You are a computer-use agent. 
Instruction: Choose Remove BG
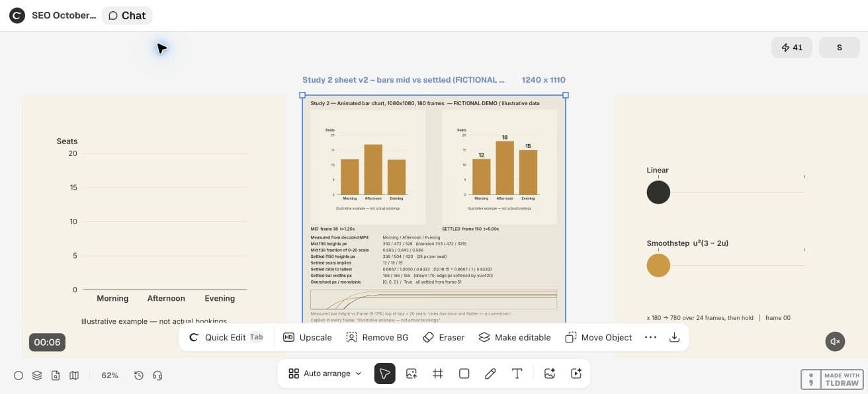pos(377,337)
